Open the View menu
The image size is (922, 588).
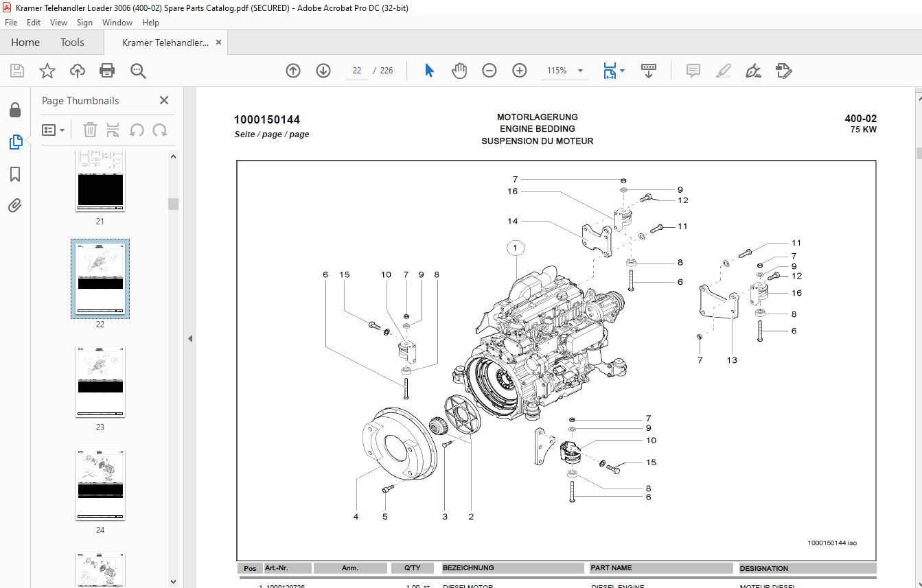tap(58, 23)
